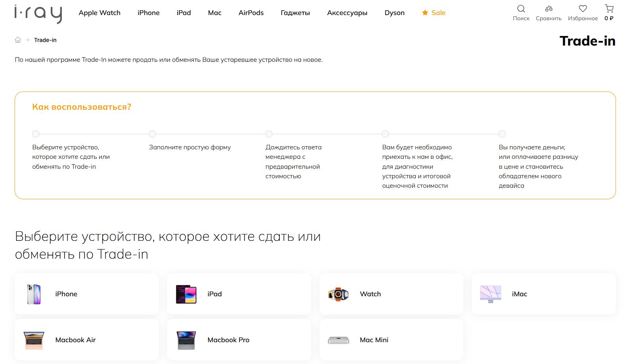The height and width of the screenshot is (364, 633).
Task: Open the iPhone navigation menu item
Action: coord(149,13)
